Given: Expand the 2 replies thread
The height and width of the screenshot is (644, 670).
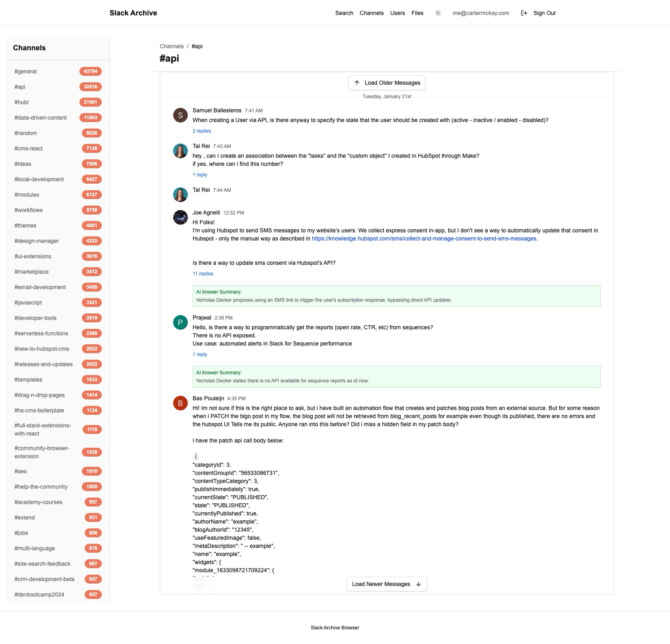Looking at the screenshot, I should (202, 131).
